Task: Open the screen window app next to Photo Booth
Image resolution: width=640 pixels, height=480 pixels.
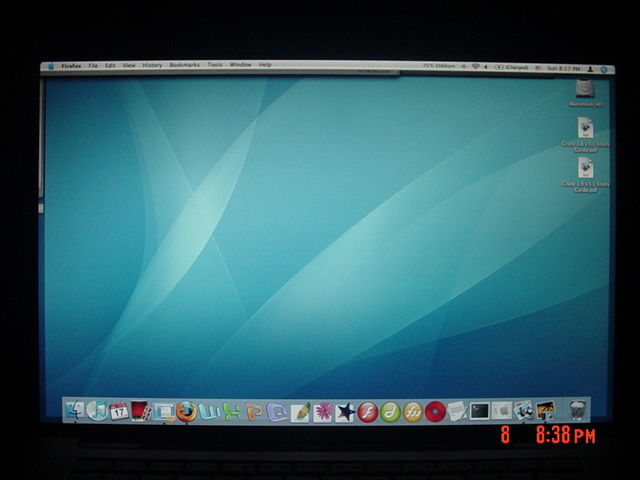Action: point(164,412)
